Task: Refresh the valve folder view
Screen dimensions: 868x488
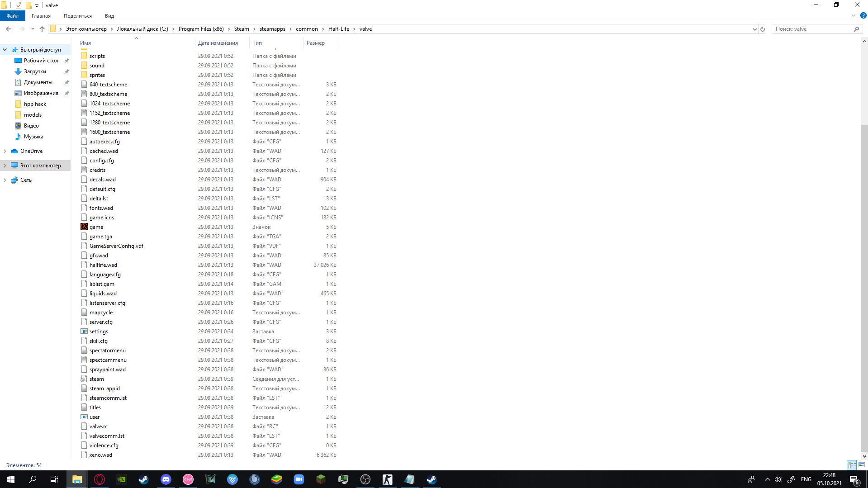Action: coord(763,29)
